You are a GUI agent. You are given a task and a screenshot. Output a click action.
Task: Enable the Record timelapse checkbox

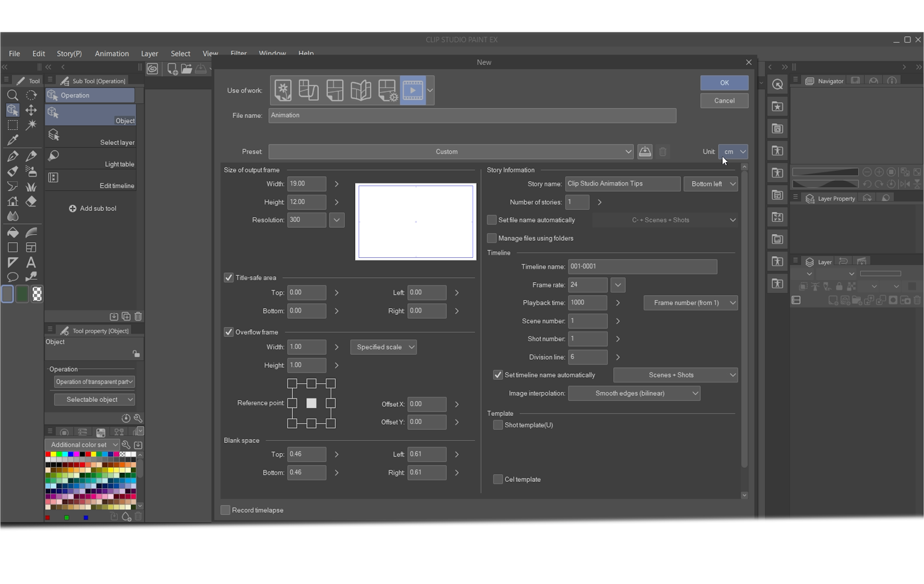225,510
